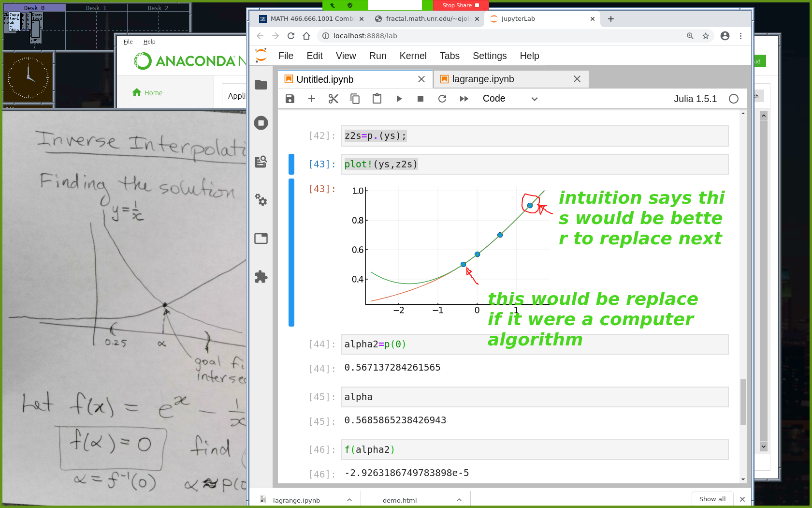Interrupt the kernel with stop icon
The height and width of the screenshot is (508, 812).
click(420, 99)
